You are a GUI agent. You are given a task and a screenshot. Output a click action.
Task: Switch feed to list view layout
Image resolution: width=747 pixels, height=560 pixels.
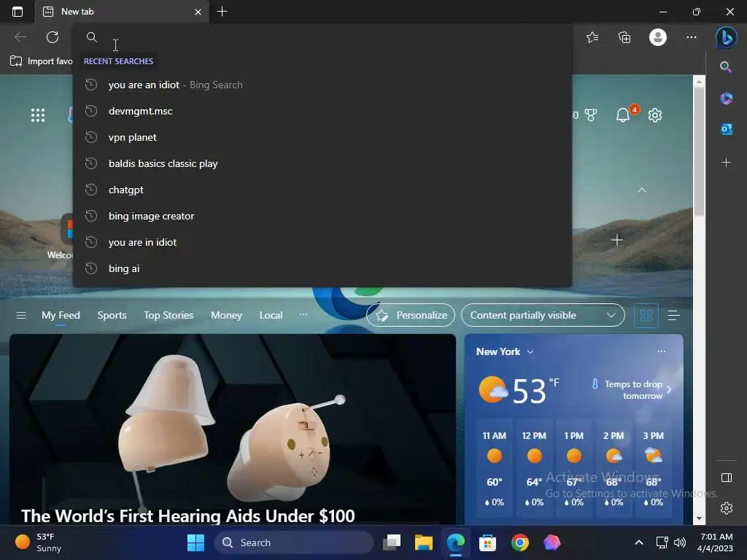[x=673, y=315]
